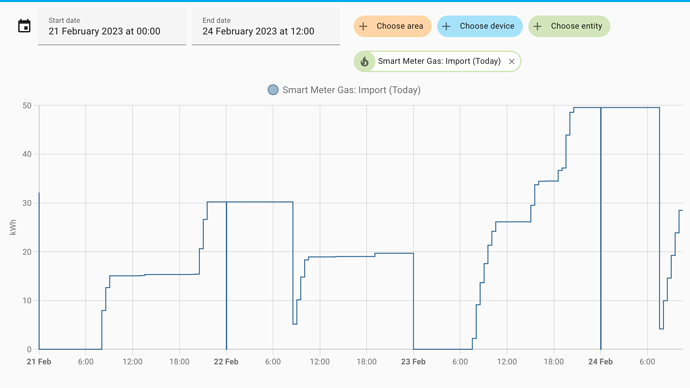Remove the Smart Meter Gas entity chip

click(511, 62)
